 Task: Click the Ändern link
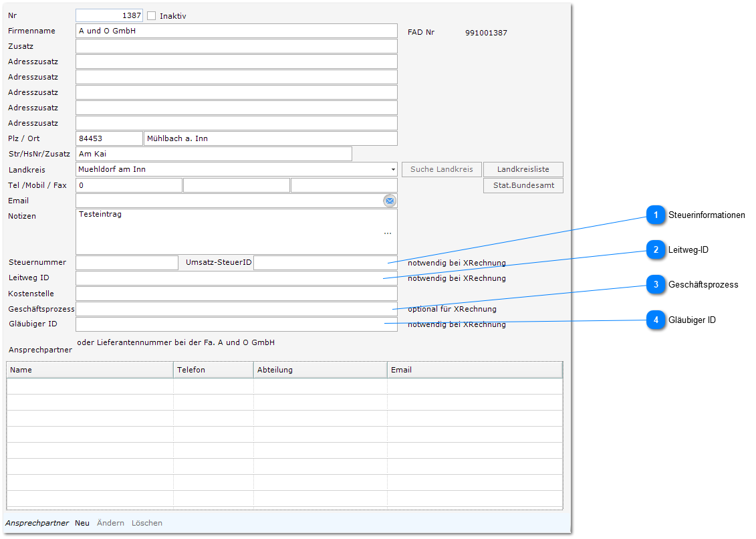pyautogui.click(x=110, y=522)
